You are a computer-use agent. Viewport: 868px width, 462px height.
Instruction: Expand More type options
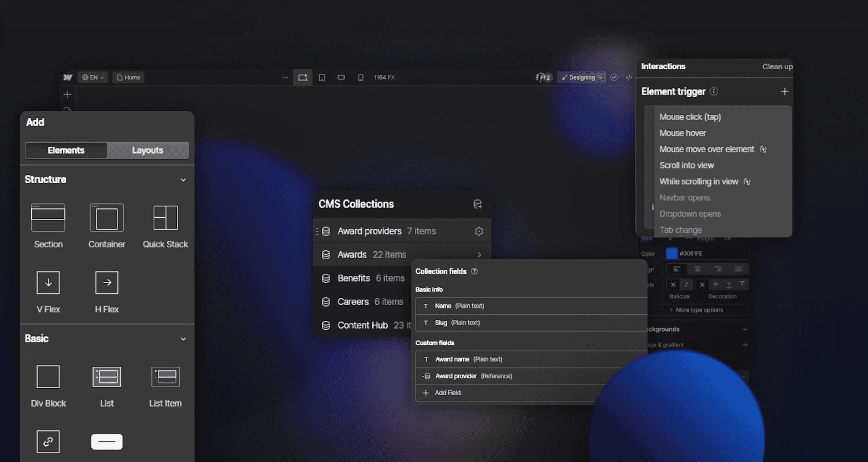coord(700,310)
